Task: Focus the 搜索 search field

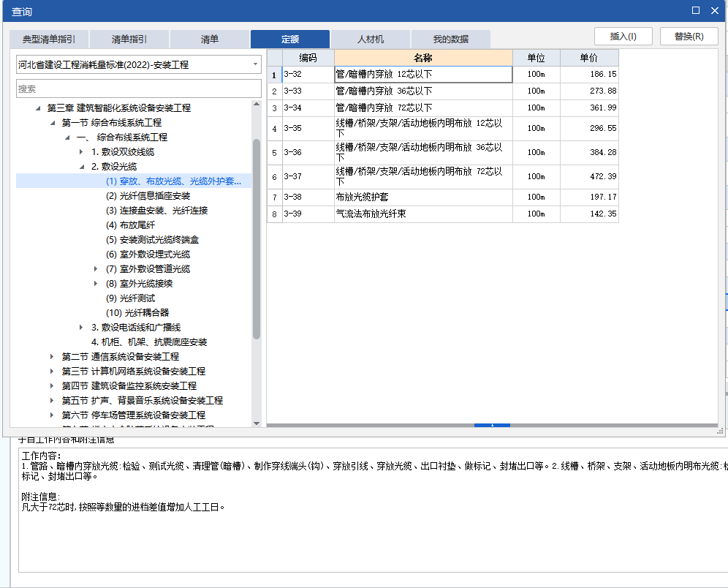Action: (139, 88)
